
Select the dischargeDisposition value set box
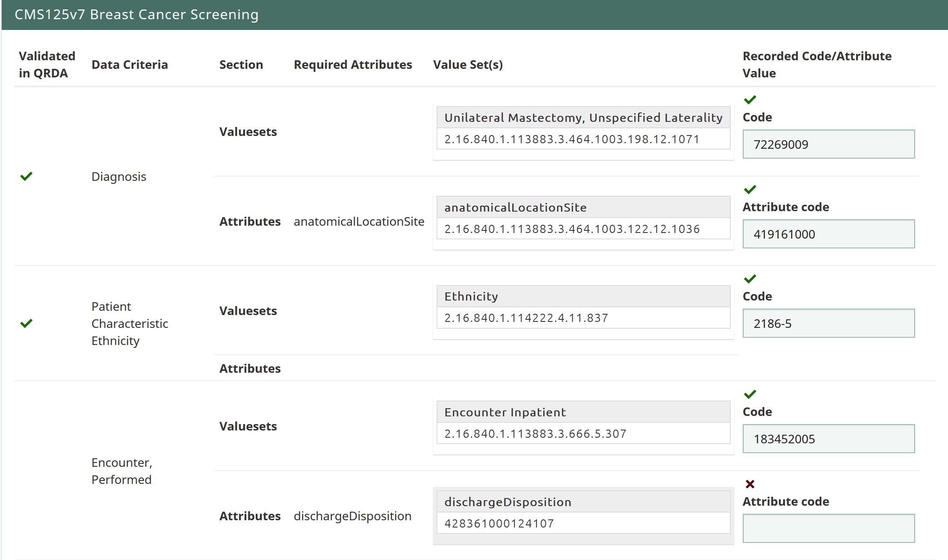583,502
